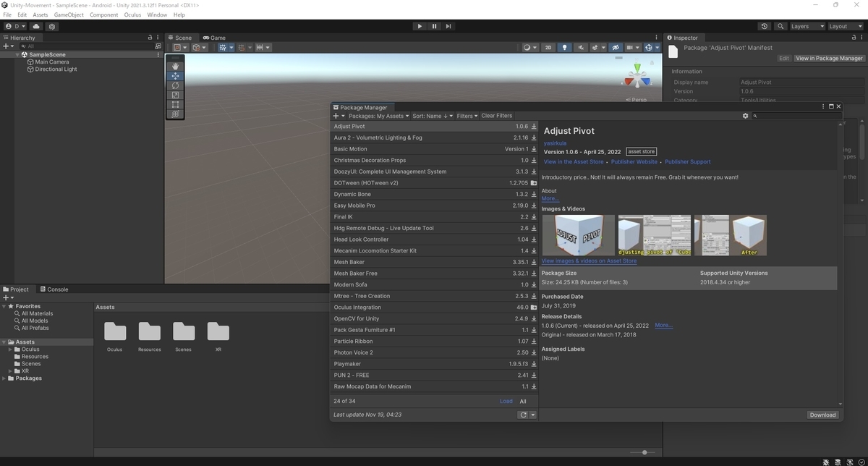This screenshot has width=868, height=466.
Task: Click download icon for Final IK row
Action: [x=534, y=217]
